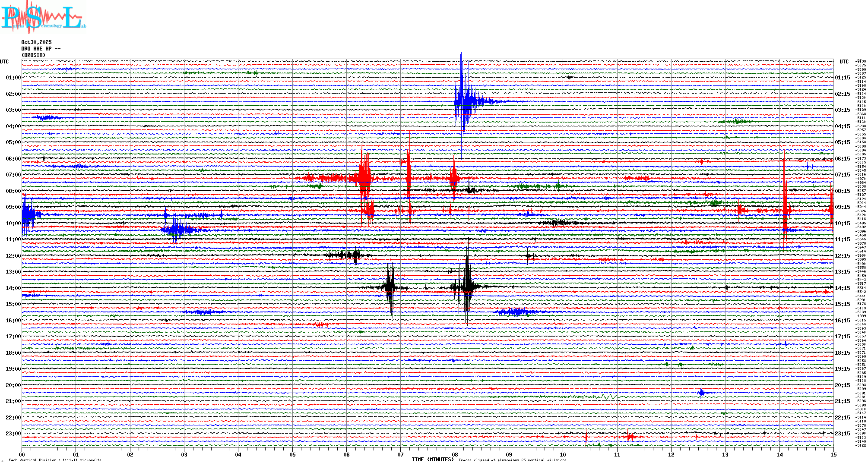The width and height of the screenshot is (868, 466).
Task: Select the 01:00 UTC hour label
Action: tap(13, 78)
